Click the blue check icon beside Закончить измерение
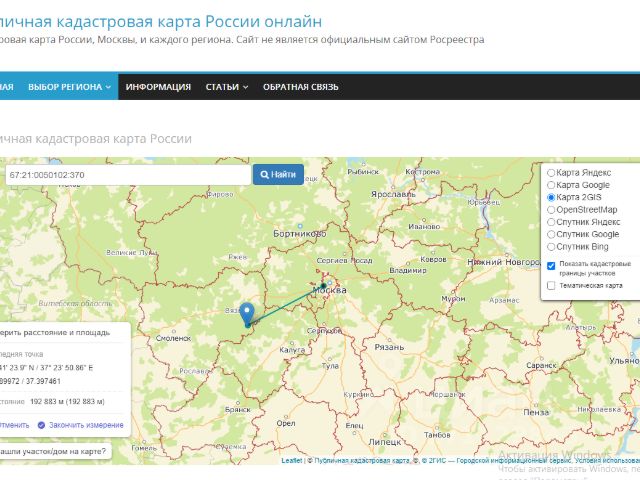This screenshot has width=640, height=480. pyautogui.click(x=41, y=425)
